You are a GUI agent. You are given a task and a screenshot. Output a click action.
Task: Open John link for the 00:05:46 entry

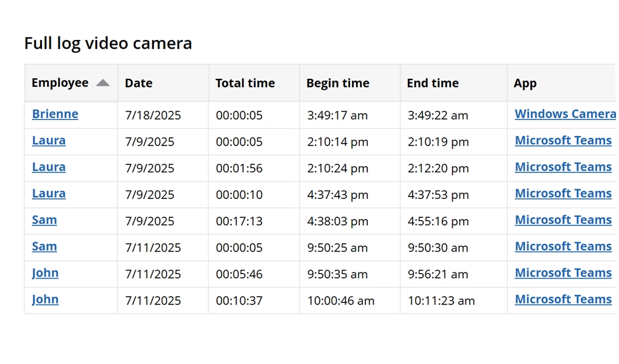46,273
